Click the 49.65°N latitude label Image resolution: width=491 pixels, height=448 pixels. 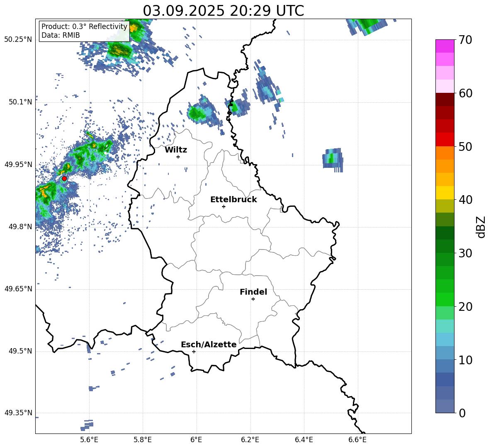tap(18, 289)
